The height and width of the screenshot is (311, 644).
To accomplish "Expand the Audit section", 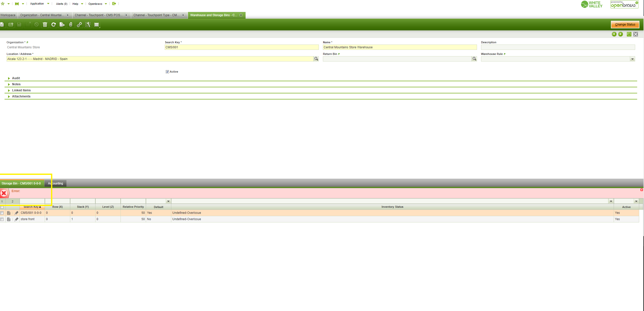I will [x=16, y=78].
